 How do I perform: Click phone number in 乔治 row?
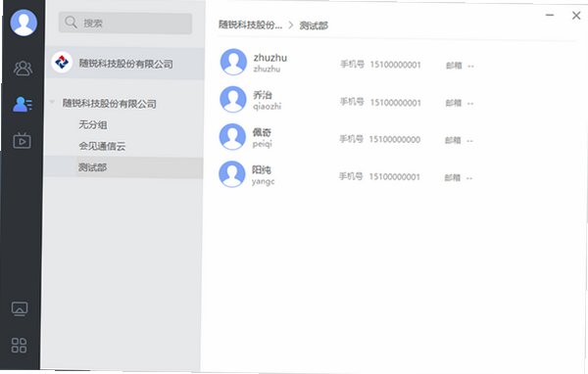pyautogui.click(x=395, y=102)
